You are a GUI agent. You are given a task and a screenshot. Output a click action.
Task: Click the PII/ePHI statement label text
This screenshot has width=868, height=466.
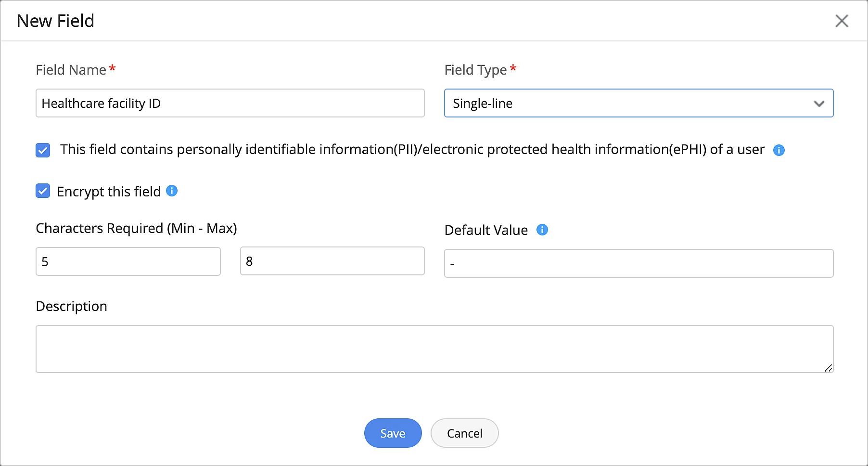[412, 150]
